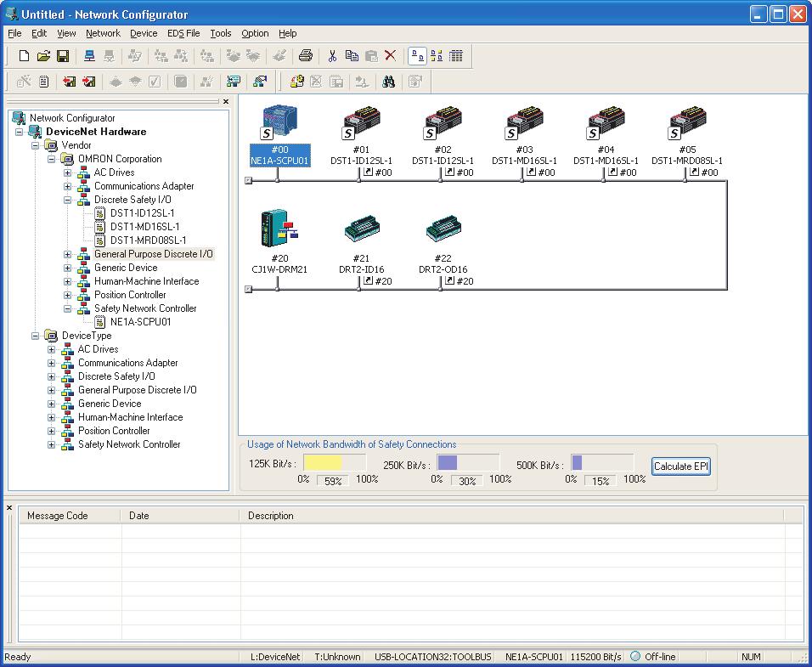Close the message log panel

[8, 508]
